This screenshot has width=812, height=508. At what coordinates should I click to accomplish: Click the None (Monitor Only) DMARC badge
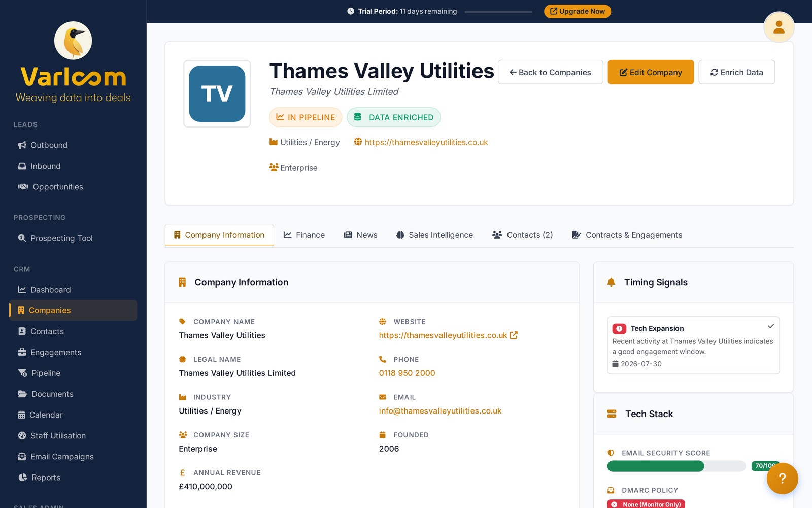646,504
